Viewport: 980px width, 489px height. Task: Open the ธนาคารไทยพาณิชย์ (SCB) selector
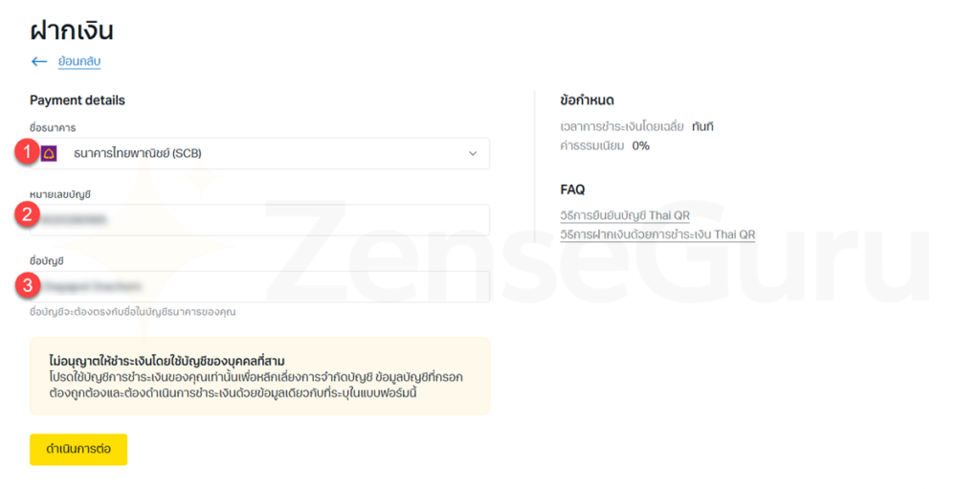coord(260,154)
